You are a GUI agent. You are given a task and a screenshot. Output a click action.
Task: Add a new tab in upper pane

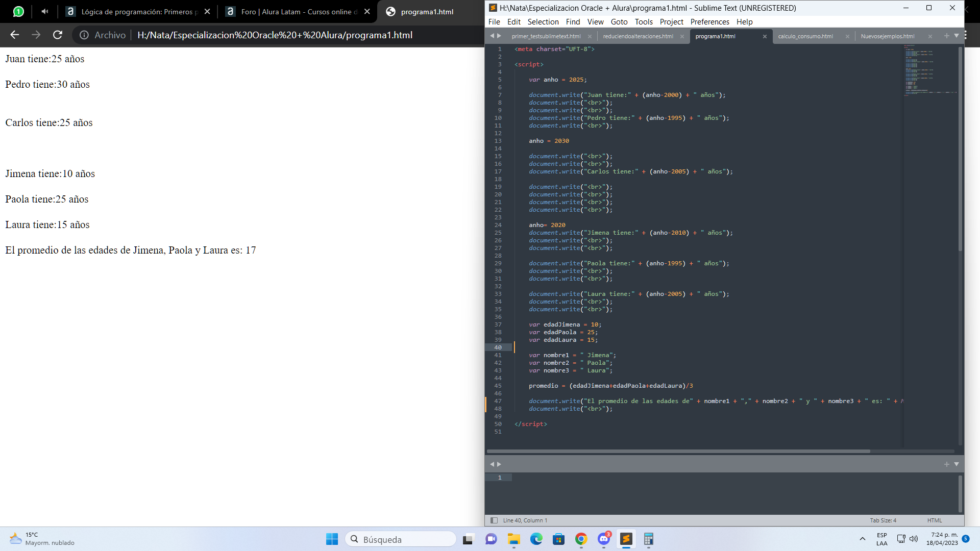click(946, 36)
